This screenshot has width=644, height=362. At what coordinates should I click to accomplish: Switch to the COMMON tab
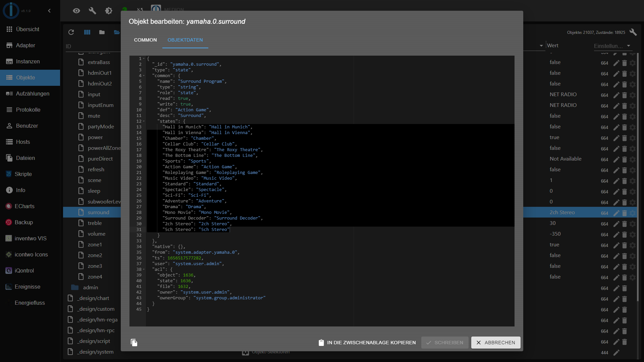click(145, 40)
